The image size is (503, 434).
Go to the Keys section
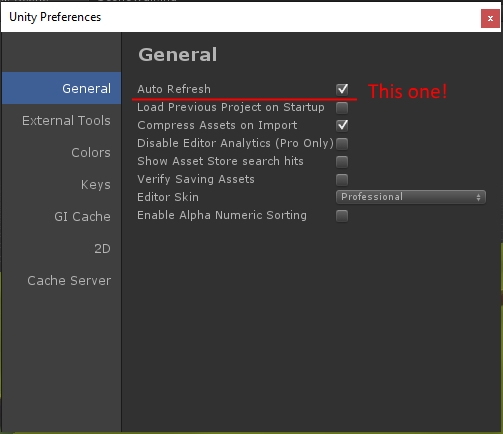click(62, 184)
